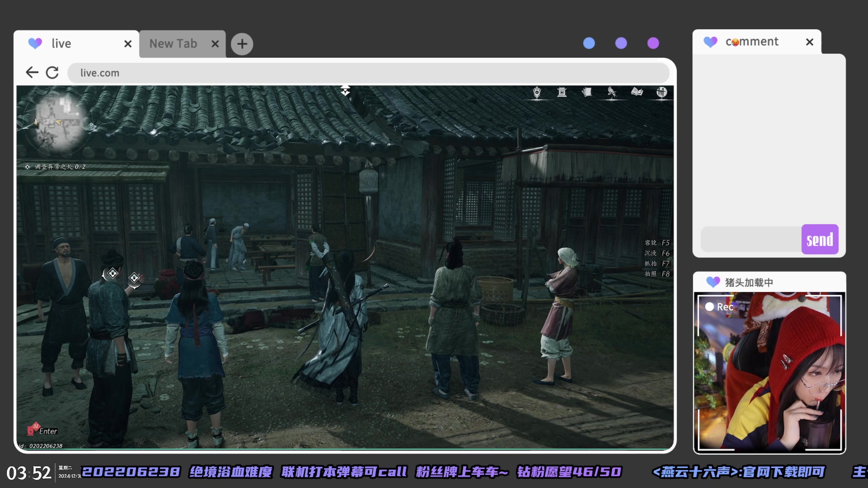
Task: Open the open-book journal icon
Action: point(637,92)
